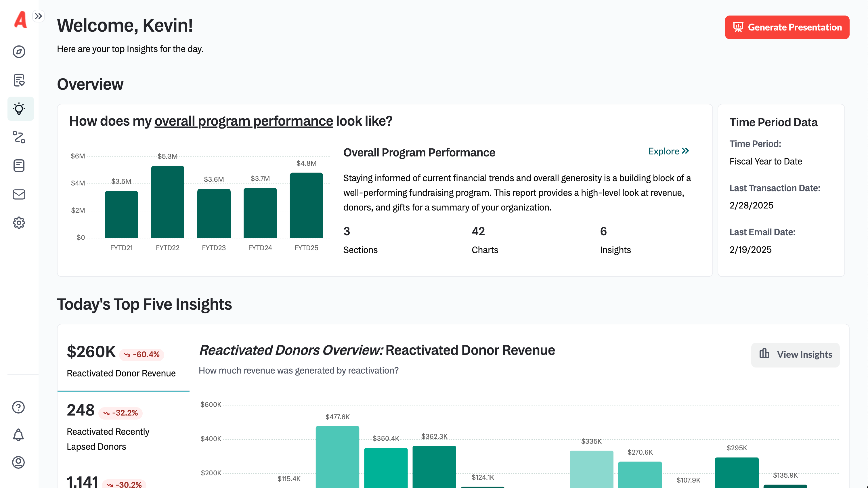Click the Explore link with chevrons

668,151
